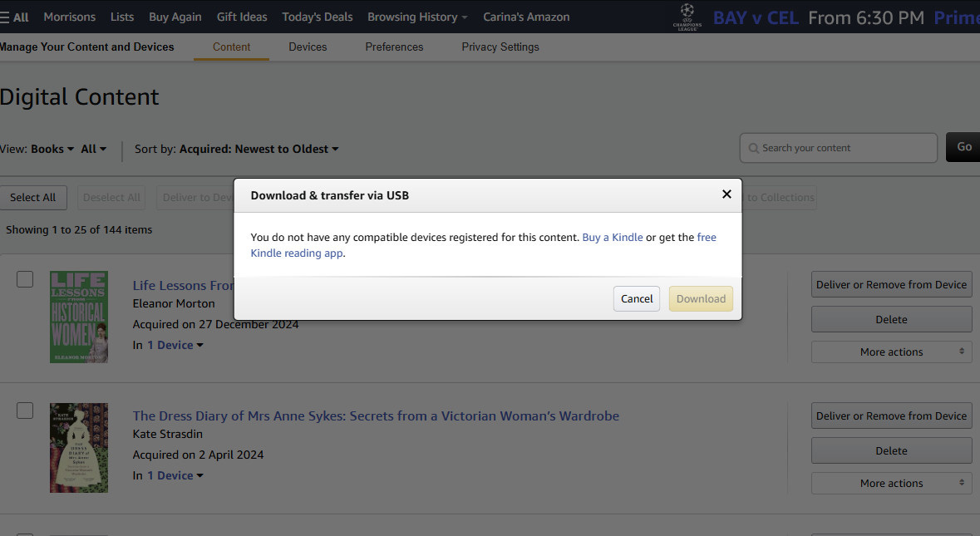Switch to the Content tab

point(231,47)
